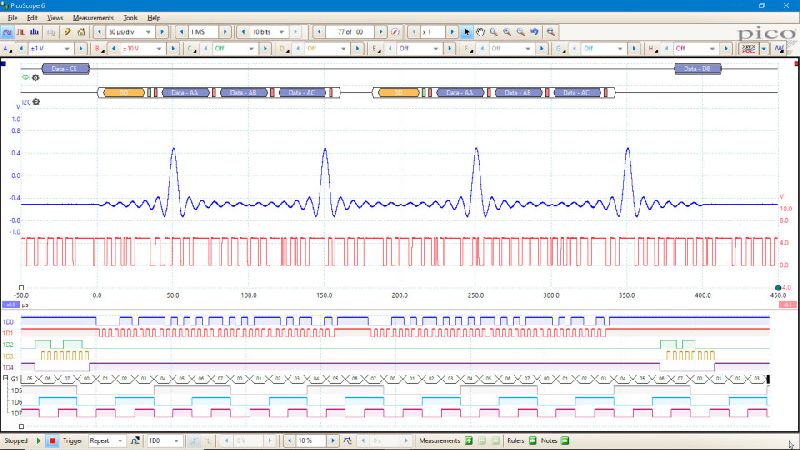Click the arrow selection pointer tool
This screenshot has height=450, width=800.
click(466, 32)
